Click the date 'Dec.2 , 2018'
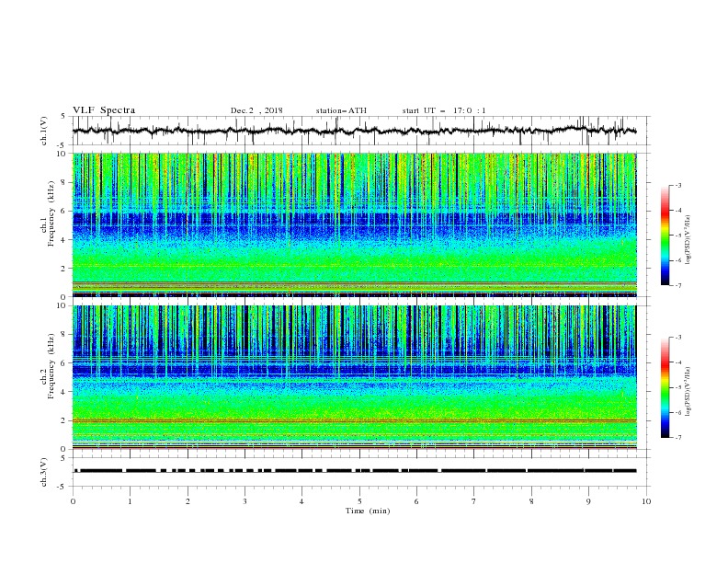This screenshot has width=728, height=563. [256, 110]
